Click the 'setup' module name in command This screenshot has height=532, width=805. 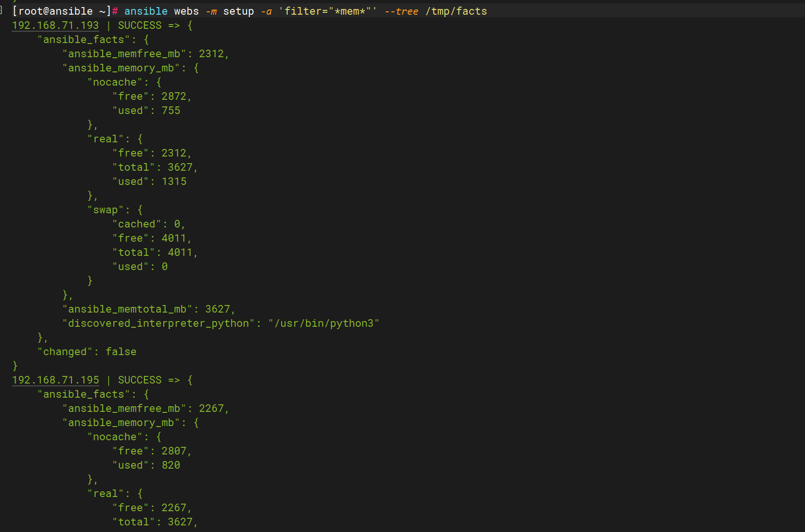coord(239,11)
